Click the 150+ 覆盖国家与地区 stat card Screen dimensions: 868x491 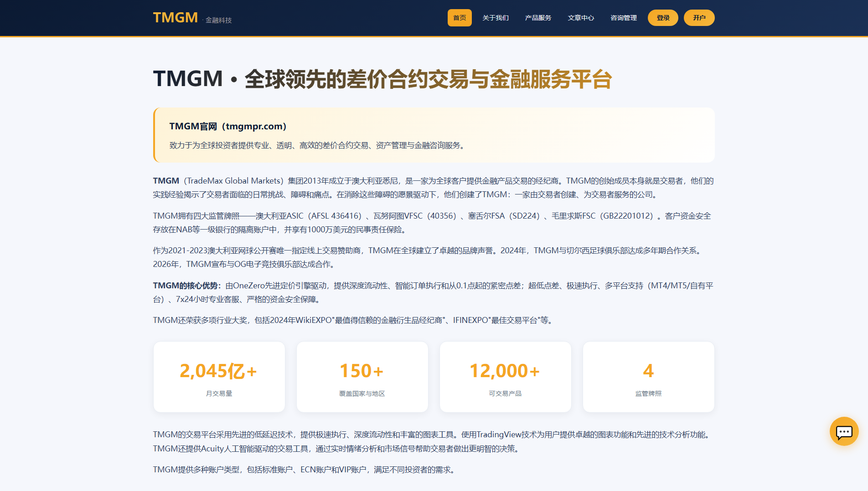(362, 377)
